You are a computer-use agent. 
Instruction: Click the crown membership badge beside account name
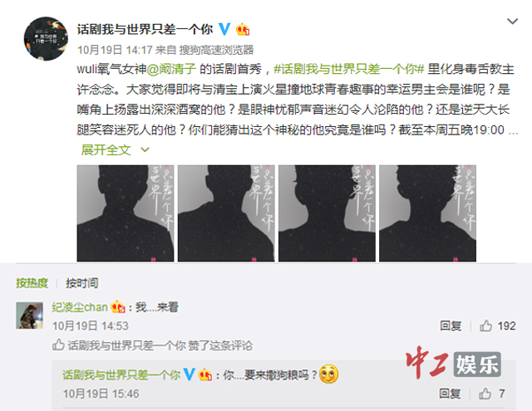(243, 30)
